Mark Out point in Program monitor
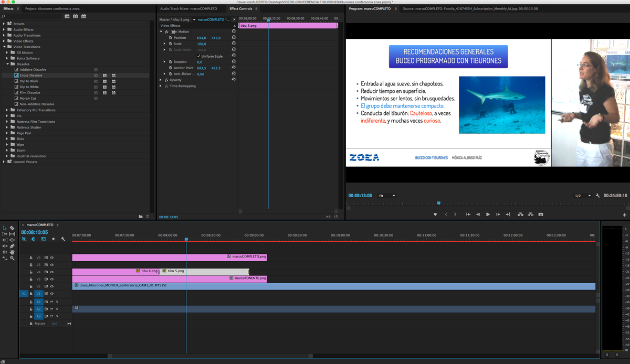This screenshot has height=364, width=630. 455,215
